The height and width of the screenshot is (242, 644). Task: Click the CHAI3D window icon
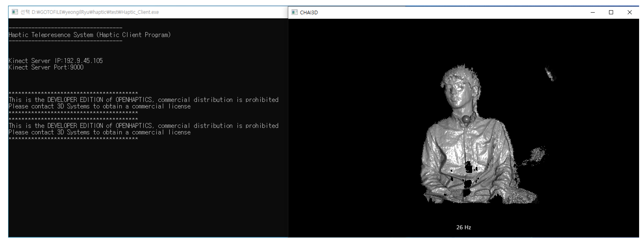pyautogui.click(x=294, y=12)
